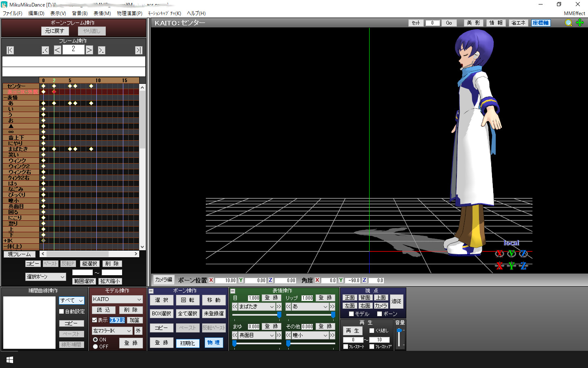This screenshot has width=588, height=368.
Task: Open the 表示(V) menu
Action: tap(58, 13)
